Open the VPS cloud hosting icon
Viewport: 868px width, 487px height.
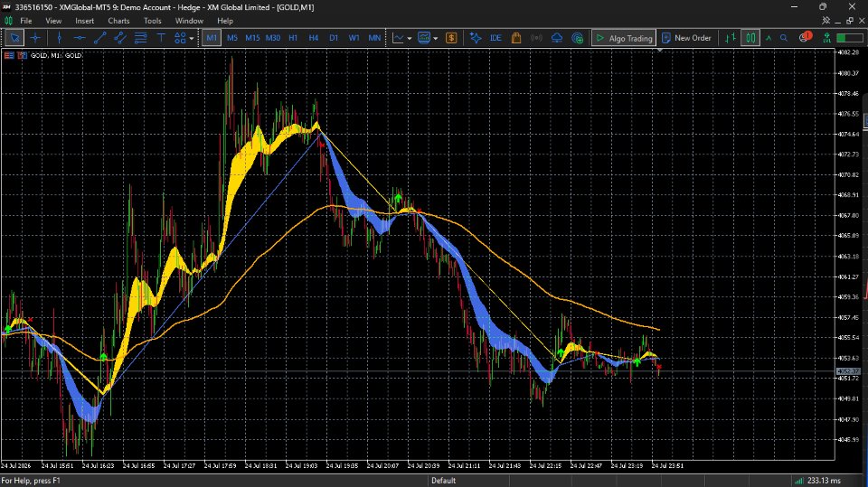(557, 38)
